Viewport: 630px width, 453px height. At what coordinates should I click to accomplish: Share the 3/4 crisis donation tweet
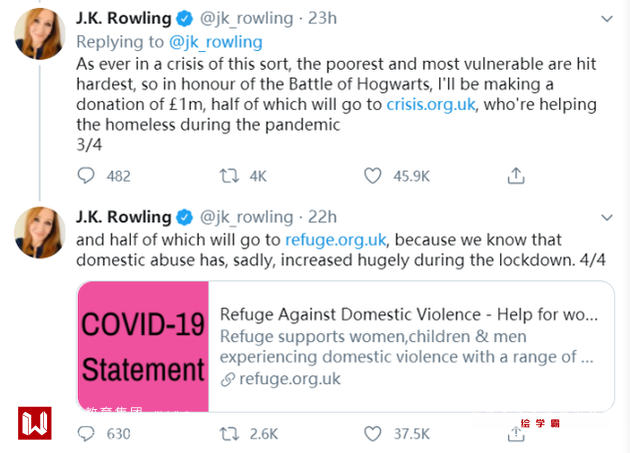516,176
